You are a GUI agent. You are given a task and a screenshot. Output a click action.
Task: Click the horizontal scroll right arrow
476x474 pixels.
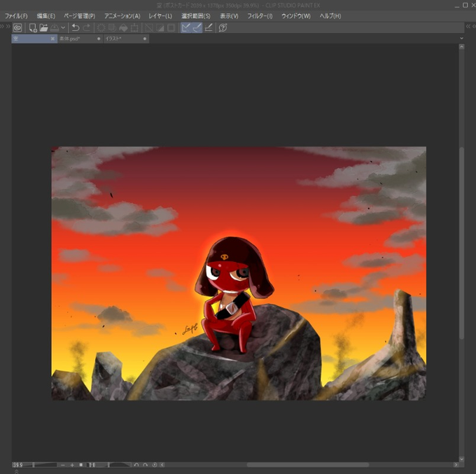(x=456, y=465)
